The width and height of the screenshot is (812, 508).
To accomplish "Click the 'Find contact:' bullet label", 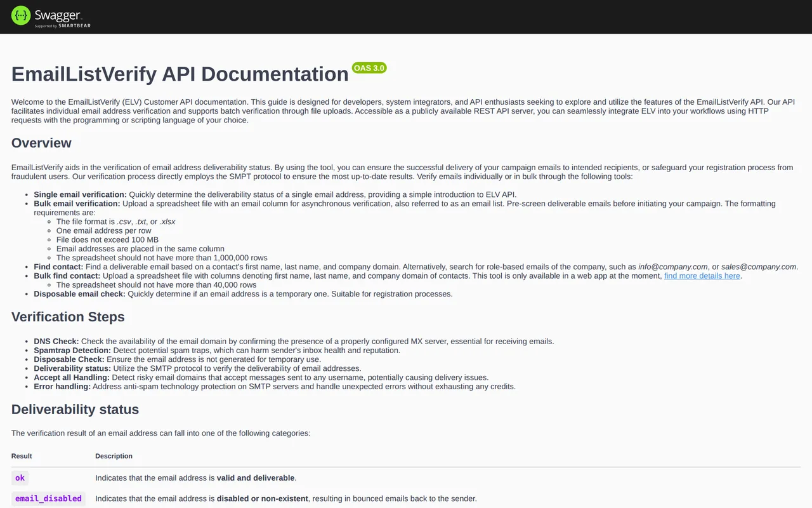I will coord(58,267).
